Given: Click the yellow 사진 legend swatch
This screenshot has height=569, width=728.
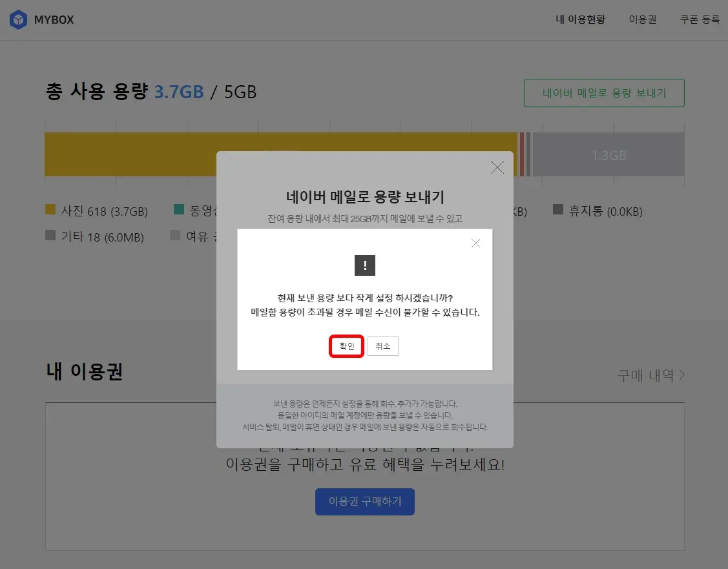Looking at the screenshot, I should click(50, 211).
